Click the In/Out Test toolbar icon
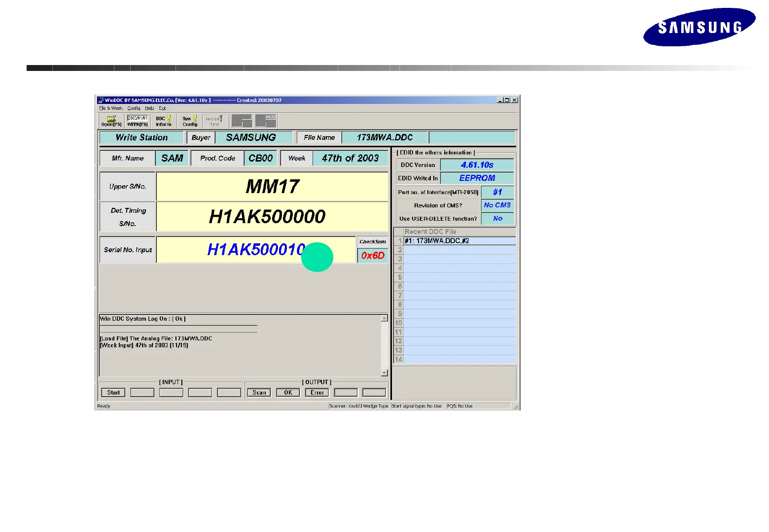Screen dimensions: 769x532 (214, 121)
